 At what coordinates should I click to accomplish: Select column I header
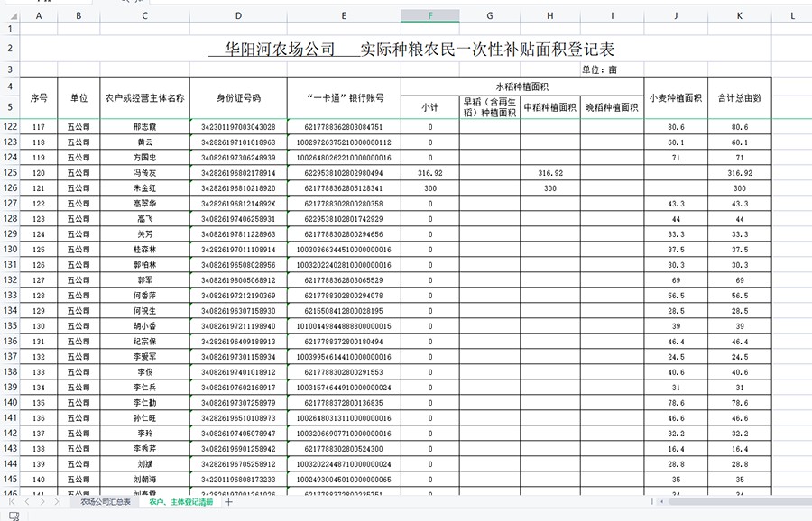(x=612, y=16)
